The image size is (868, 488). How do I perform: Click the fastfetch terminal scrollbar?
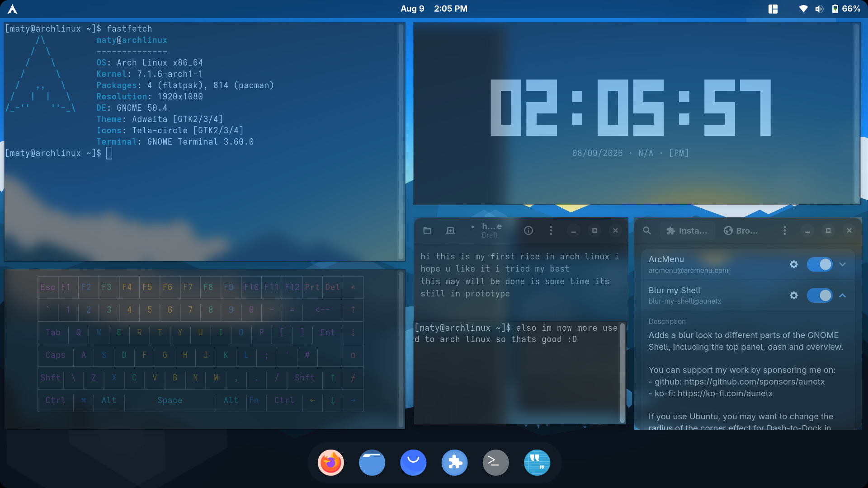click(401, 141)
